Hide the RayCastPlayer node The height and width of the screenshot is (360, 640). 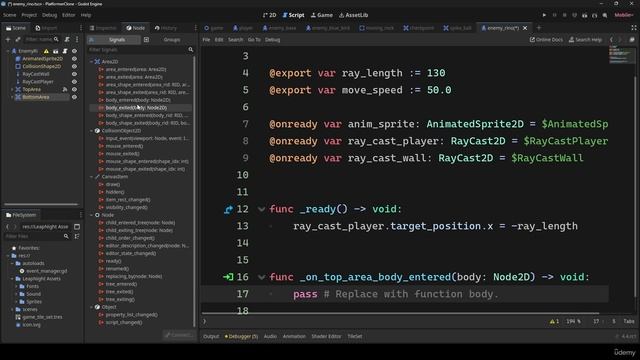(74, 82)
